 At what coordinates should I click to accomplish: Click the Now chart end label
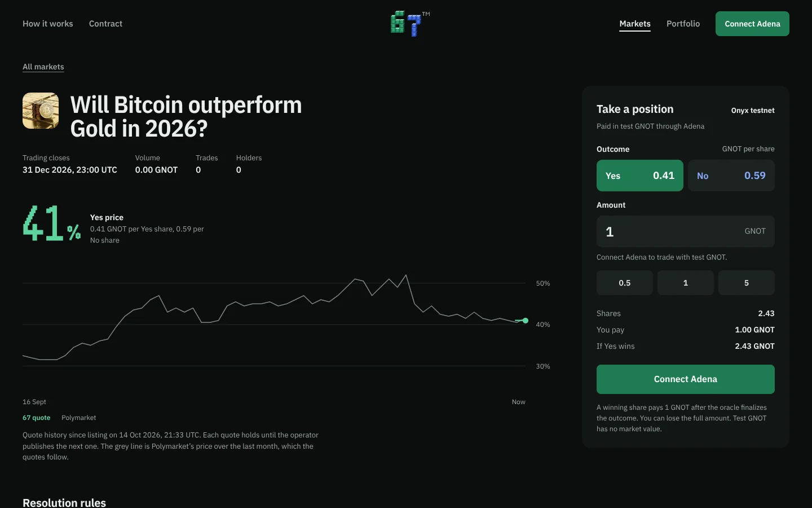click(519, 402)
